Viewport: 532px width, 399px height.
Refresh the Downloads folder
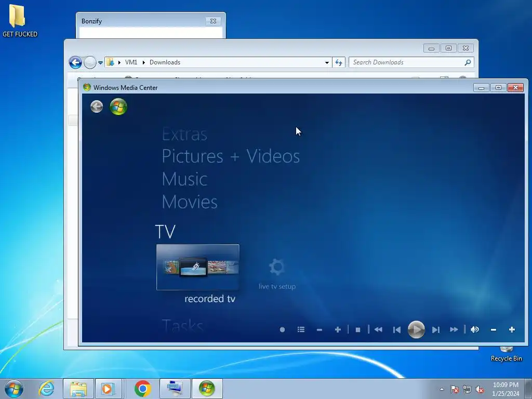(x=339, y=62)
